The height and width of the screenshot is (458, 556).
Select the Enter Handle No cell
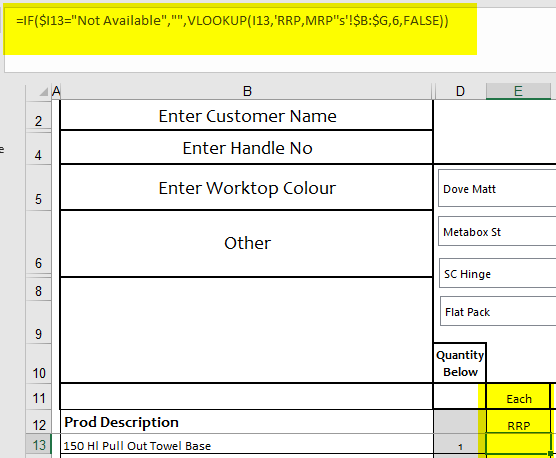pyautogui.click(x=247, y=147)
